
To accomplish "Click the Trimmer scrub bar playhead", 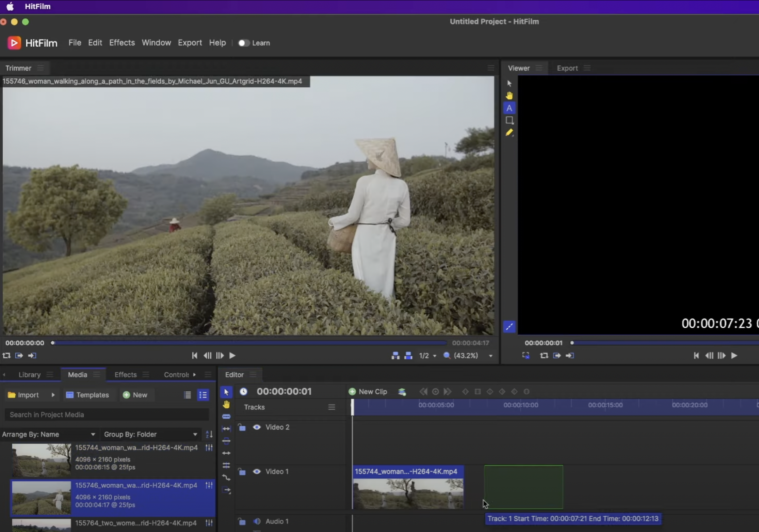I will coord(53,343).
